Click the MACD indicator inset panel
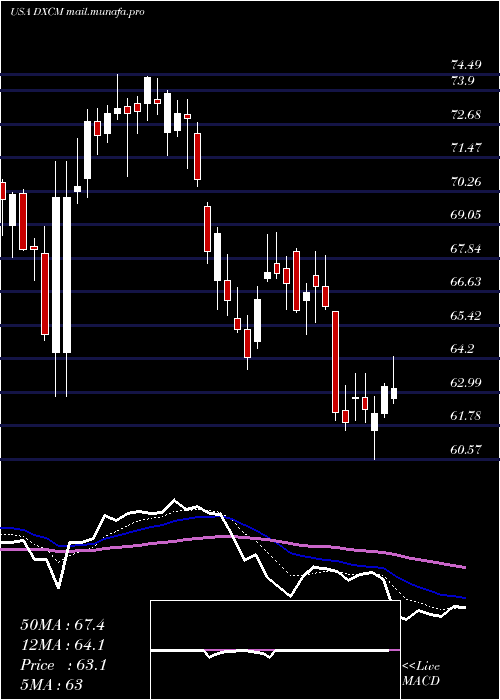500x700 pixels. (x=275, y=650)
